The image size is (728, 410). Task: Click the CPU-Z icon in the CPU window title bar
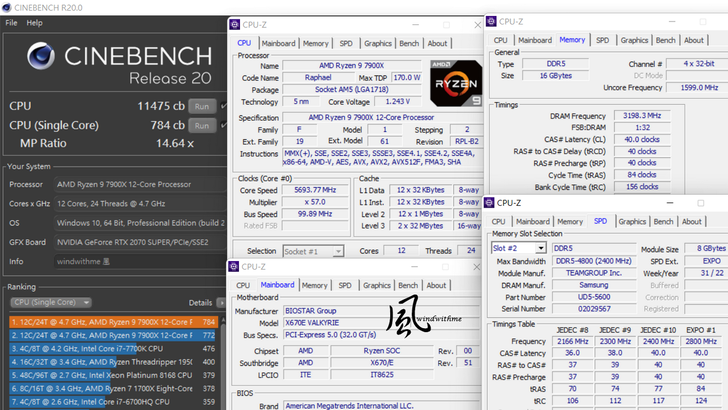click(236, 25)
